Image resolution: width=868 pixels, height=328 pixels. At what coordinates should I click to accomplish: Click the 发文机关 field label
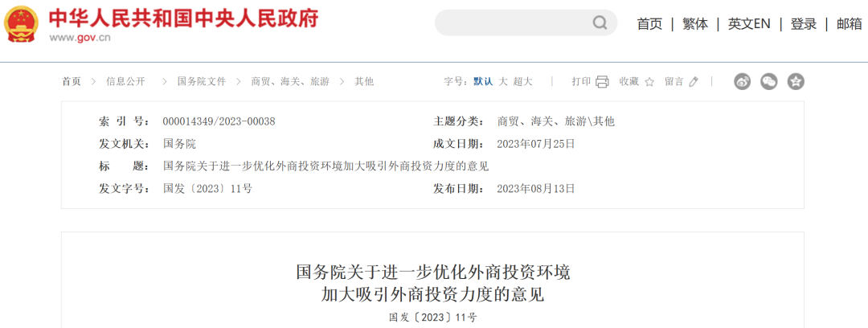coord(125,144)
